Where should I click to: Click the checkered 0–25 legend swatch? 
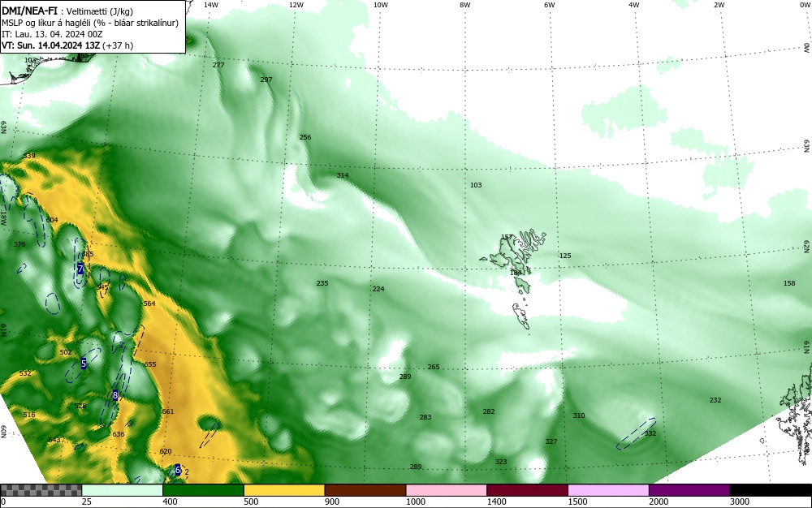(41, 490)
